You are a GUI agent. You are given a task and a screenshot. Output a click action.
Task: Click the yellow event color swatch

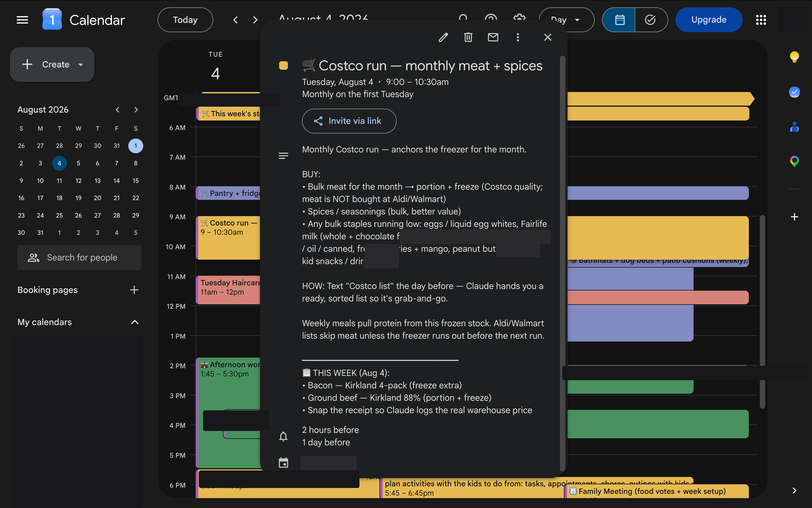[284, 65]
